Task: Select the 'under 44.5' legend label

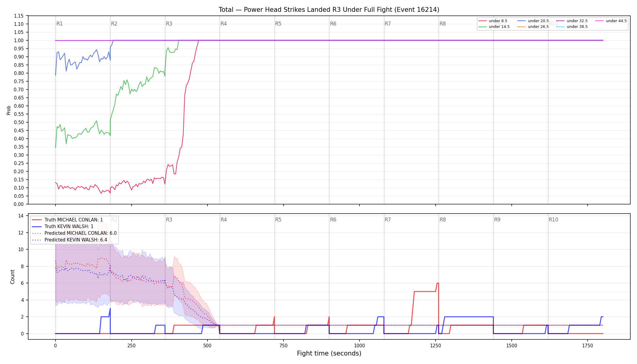Action: 616,21
